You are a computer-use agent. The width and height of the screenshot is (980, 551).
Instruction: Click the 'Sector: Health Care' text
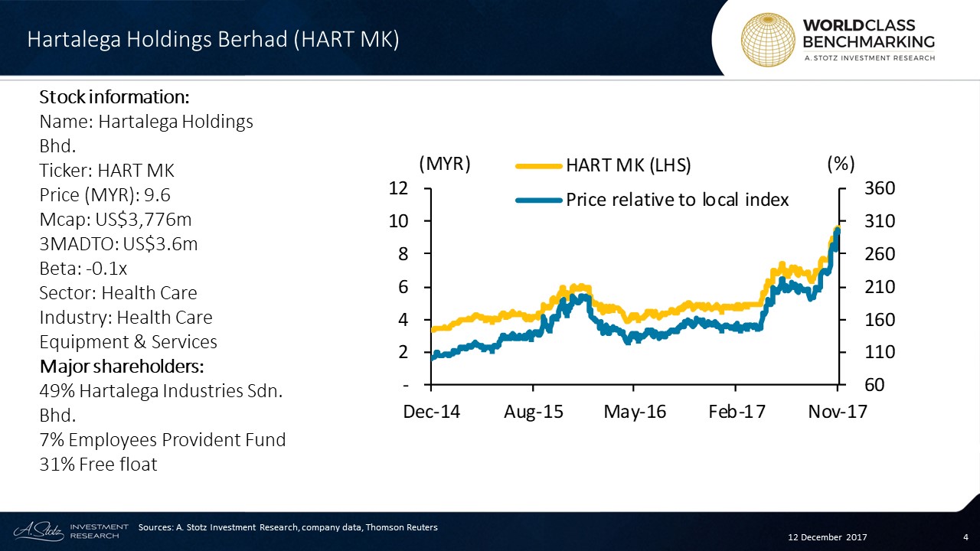point(118,293)
